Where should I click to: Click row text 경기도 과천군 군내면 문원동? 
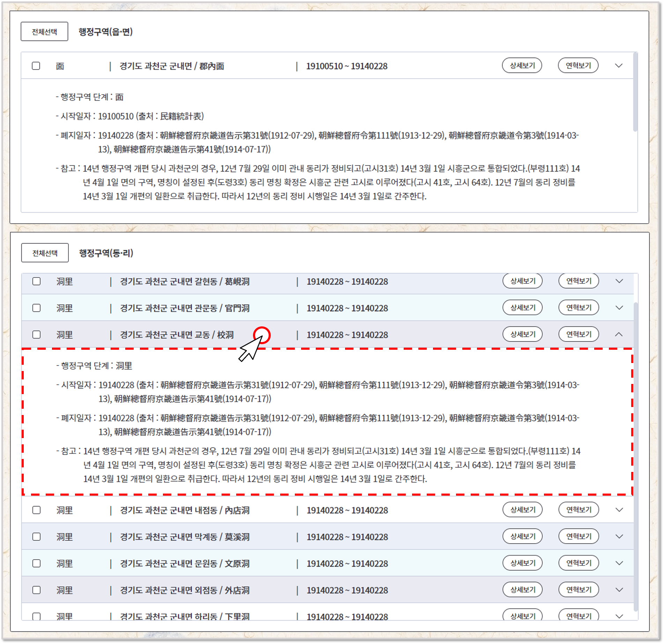click(169, 564)
